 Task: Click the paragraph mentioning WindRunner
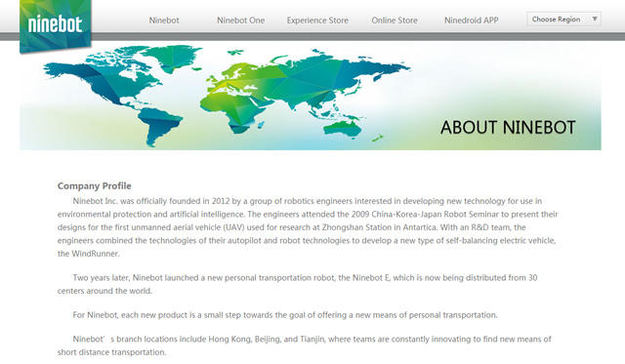(x=308, y=227)
